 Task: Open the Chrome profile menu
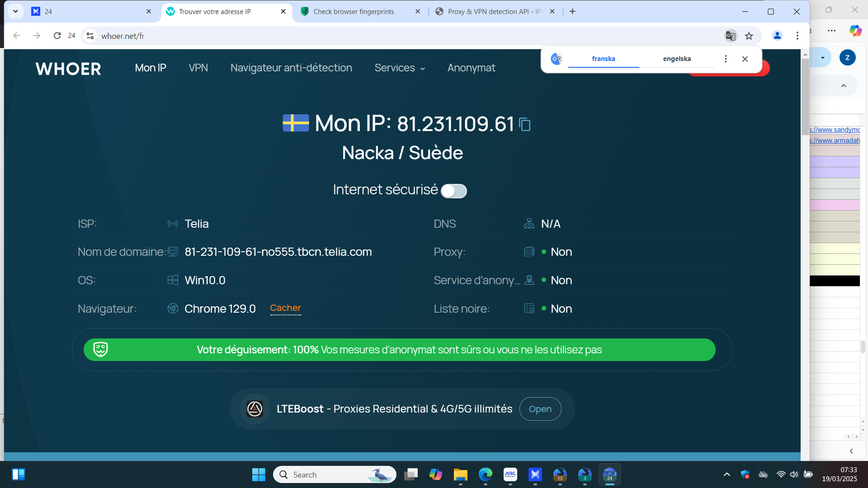click(777, 36)
